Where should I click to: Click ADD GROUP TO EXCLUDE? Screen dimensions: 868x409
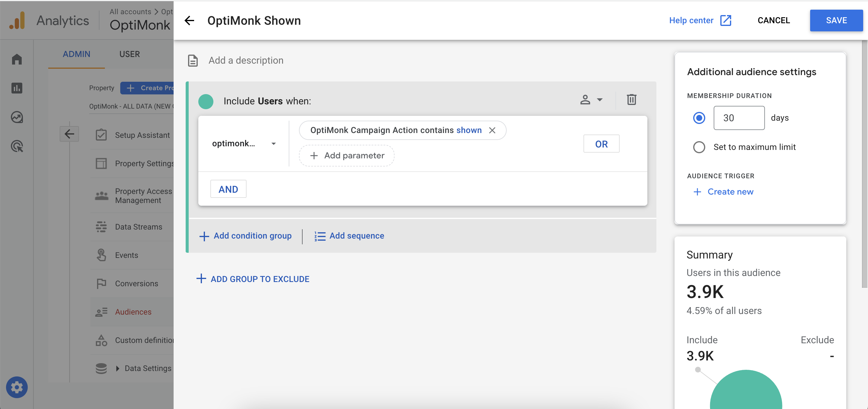(x=253, y=279)
